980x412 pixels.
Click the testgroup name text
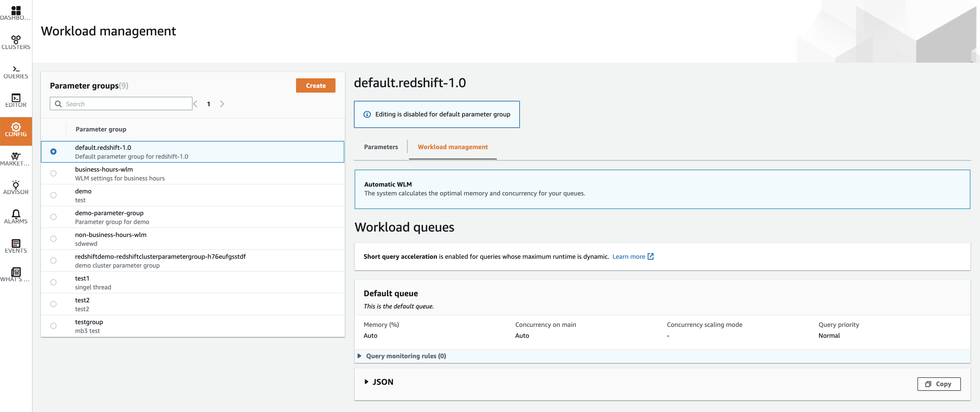(x=89, y=322)
